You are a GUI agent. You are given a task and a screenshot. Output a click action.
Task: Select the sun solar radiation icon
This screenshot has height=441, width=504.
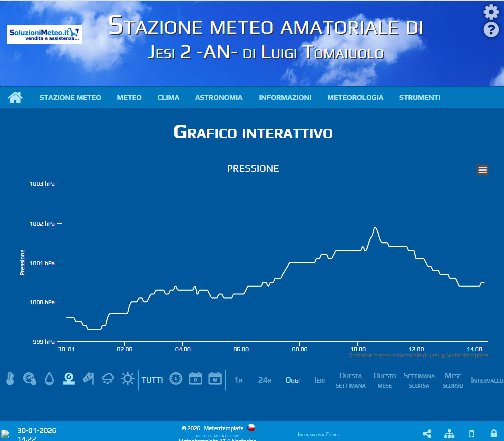pos(128,379)
